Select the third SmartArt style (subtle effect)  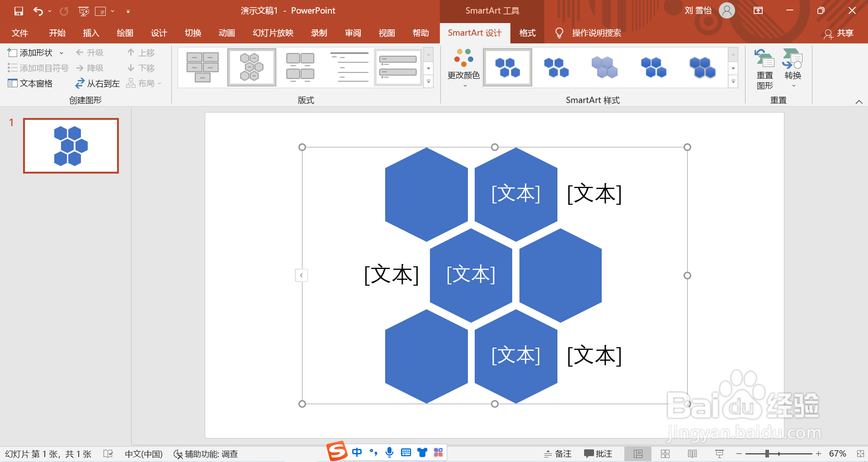point(605,67)
